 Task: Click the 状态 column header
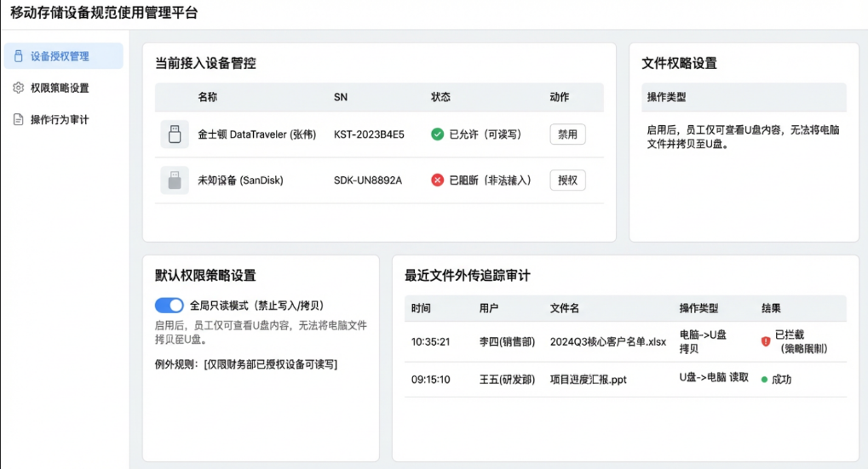tap(440, 97)
